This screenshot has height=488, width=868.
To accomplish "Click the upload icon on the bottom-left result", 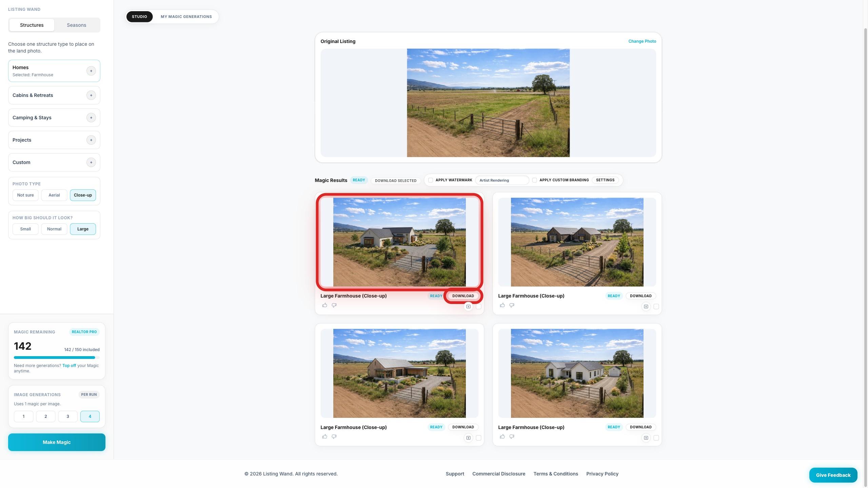I will pos(468,438).
